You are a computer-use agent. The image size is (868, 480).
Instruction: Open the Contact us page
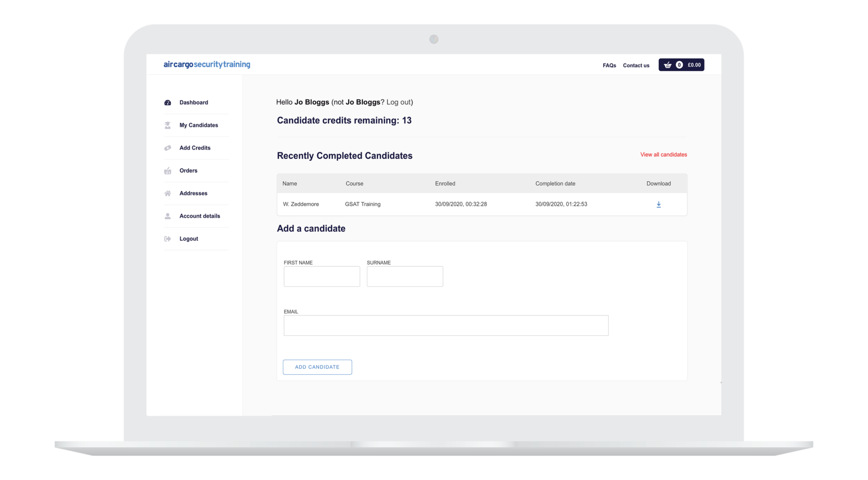(x=636, y=66)
